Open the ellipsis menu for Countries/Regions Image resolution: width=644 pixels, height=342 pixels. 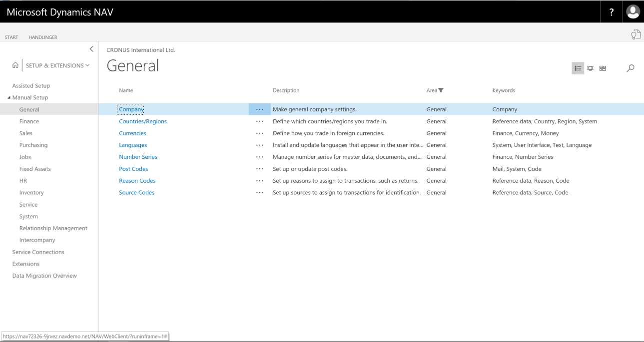pyautogui.click(x=259, y=121)
